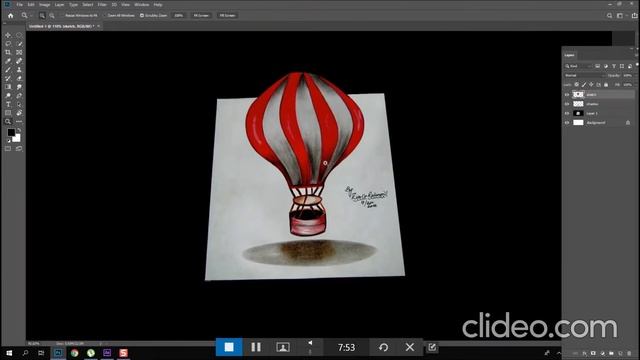
Task: Select the Zoom tool in the toolbox
Action: pos(8,122)
